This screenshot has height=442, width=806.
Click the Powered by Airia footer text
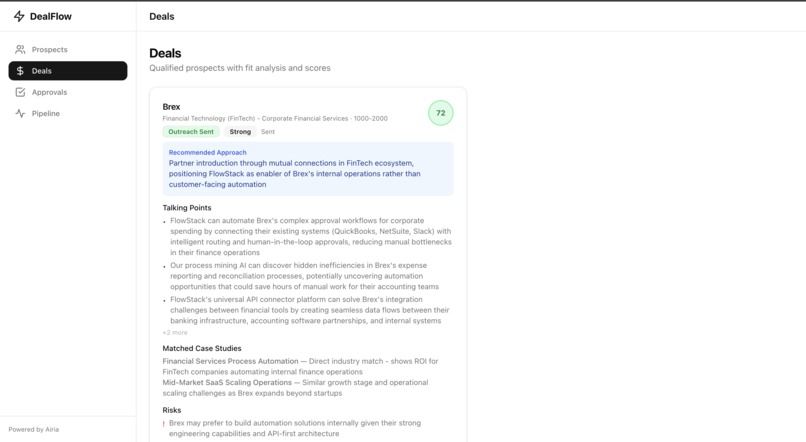point(33,429)
